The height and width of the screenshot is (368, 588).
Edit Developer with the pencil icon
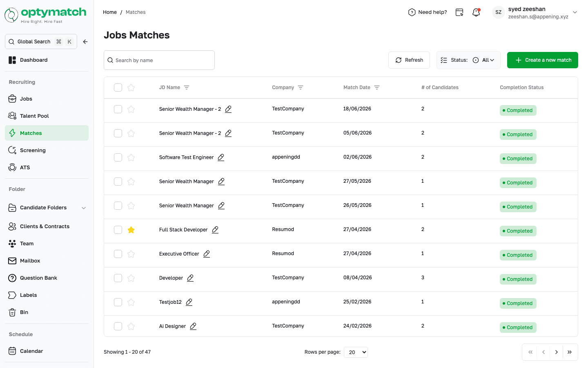[x=190, y=278]
